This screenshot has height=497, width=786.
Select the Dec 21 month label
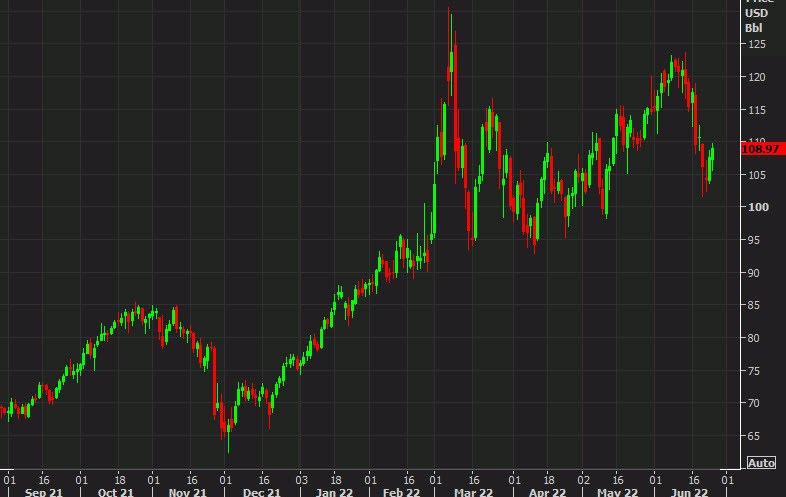(262, 492)
